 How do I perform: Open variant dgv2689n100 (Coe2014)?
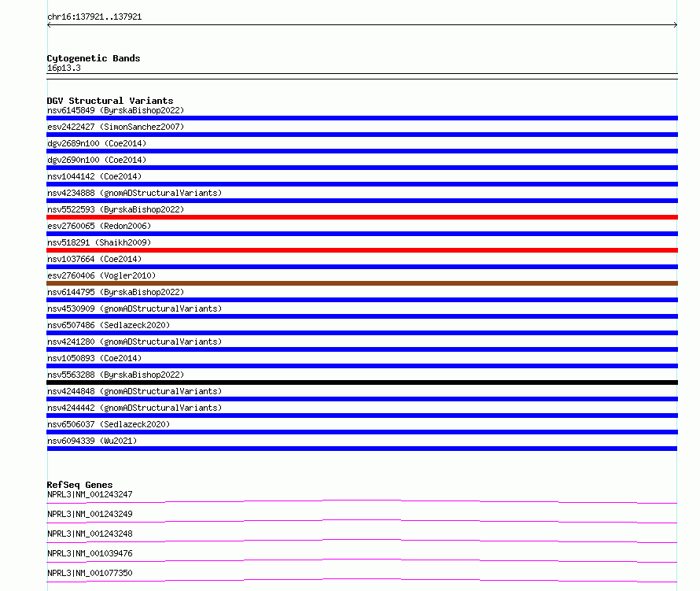coord(97,143)
